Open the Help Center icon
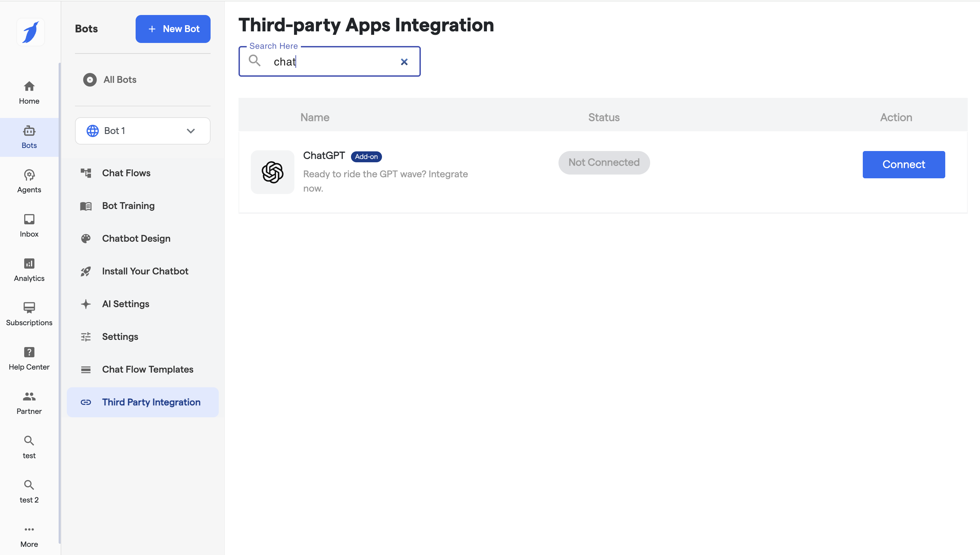The height and width of the screenshot is (555, 980). (29, 352)
